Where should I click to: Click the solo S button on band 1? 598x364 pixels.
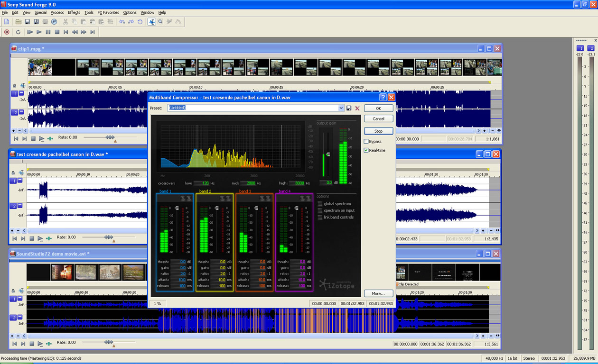[x=183, y=198]
